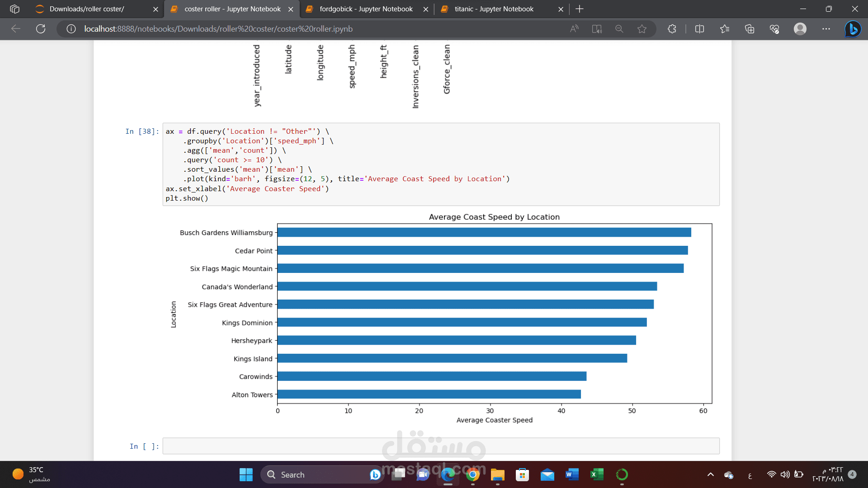This screenshot has height=488, width=868.
Task: Open File Explorer from the taskbar
Action: coord(498,474)
